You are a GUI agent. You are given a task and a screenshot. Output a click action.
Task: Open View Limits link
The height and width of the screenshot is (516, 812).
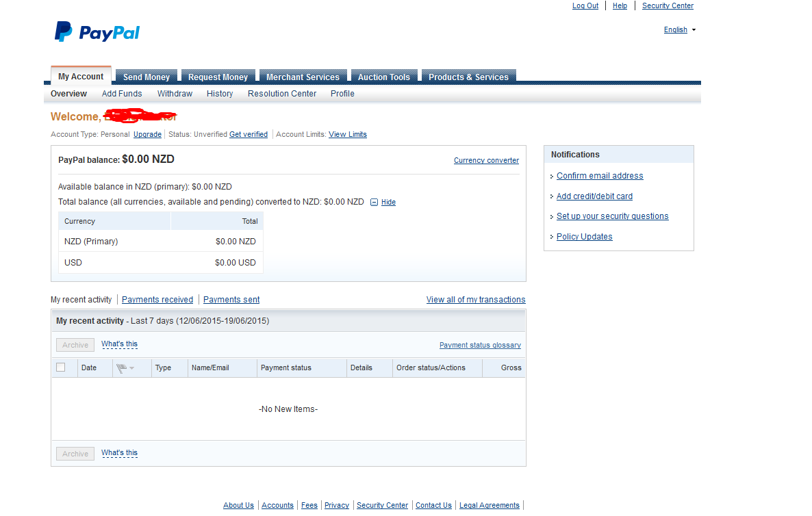click(348, 135)
